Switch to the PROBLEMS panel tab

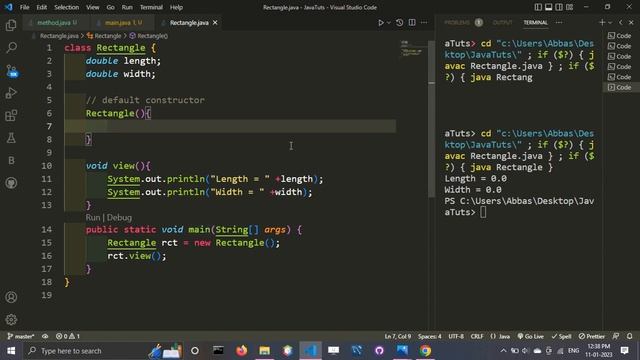[463, 23]
